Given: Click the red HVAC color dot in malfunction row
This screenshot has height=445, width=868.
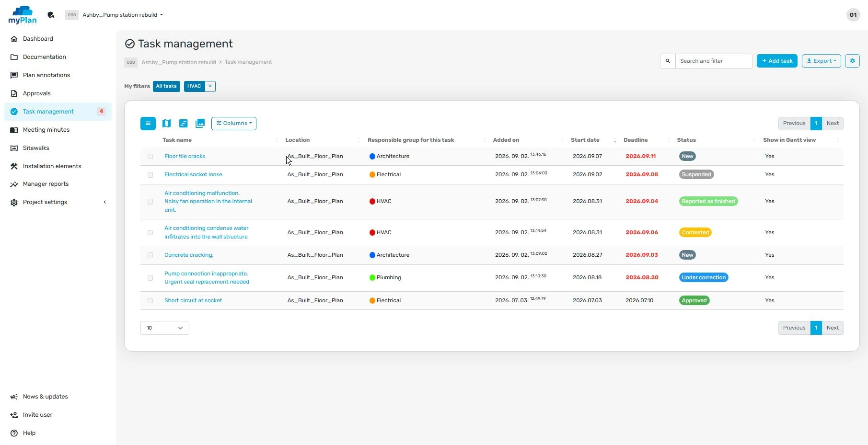Looking at the screenshot, I should (x=372, y=201).
